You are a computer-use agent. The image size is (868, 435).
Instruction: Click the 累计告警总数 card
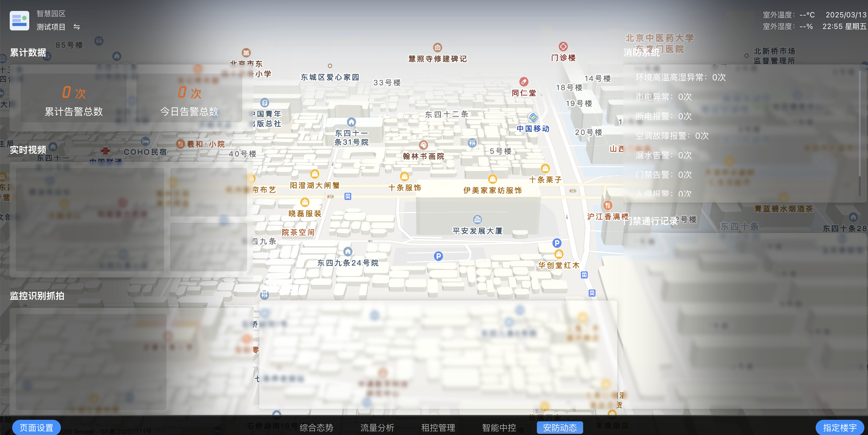click(x=73, y=98)
